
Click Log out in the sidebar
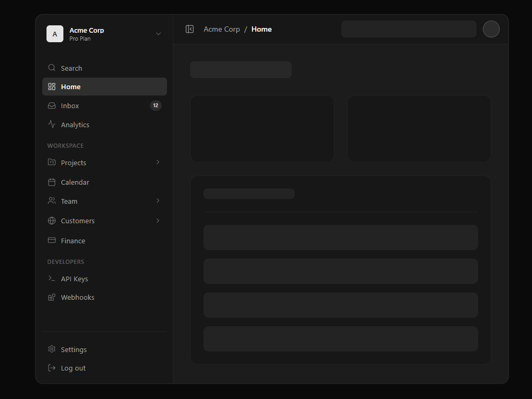click(105, 368)
